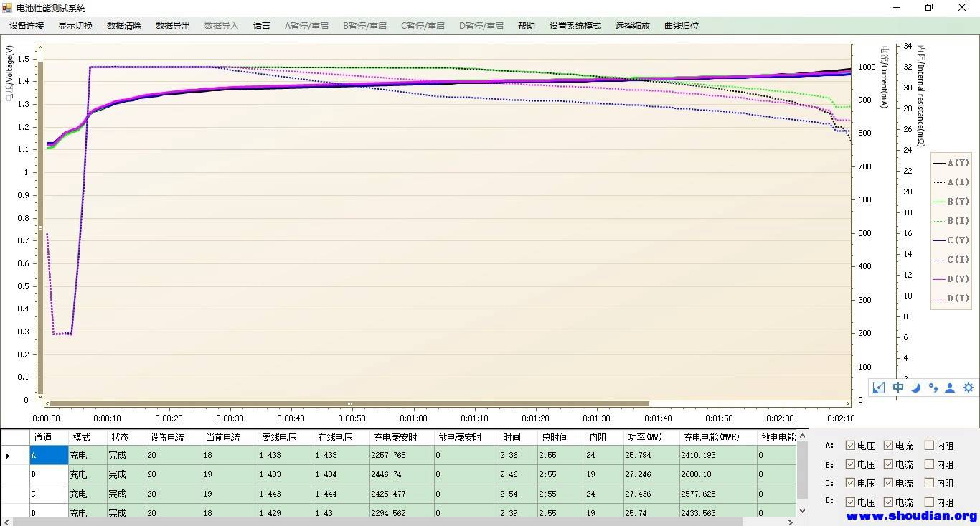The height and width of the screenshot is (526, 980).
Task: Click the 2600.18 energy cell
Action: click(718, 474)
